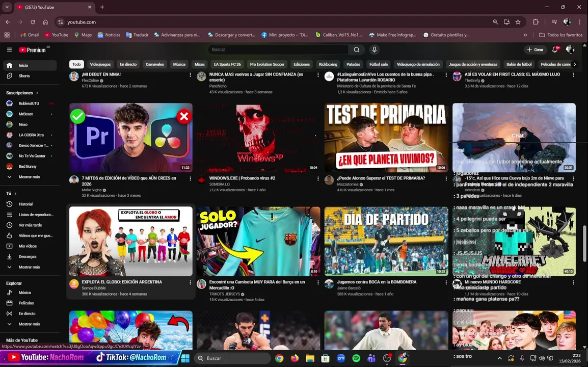
Task: Click the Crear button
Action: [x=535, y=49]
